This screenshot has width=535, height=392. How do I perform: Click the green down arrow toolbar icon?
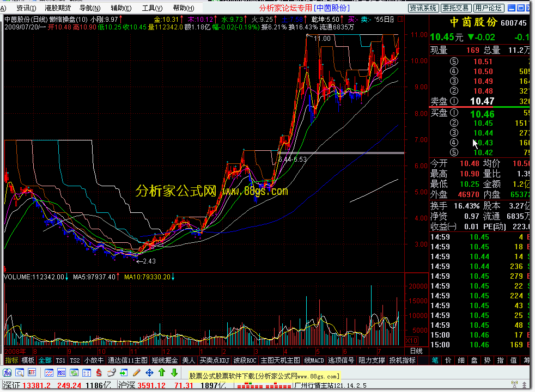(x=174, y=372)
